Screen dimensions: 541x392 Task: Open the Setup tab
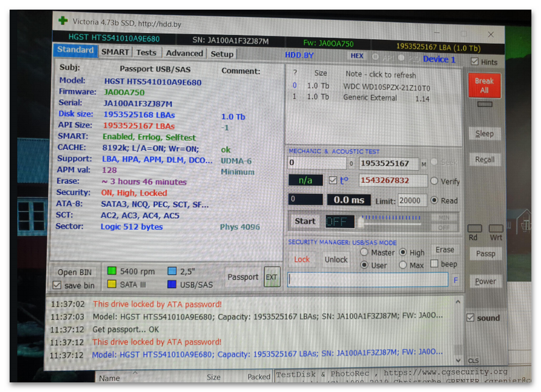click(x=222, y=54)
